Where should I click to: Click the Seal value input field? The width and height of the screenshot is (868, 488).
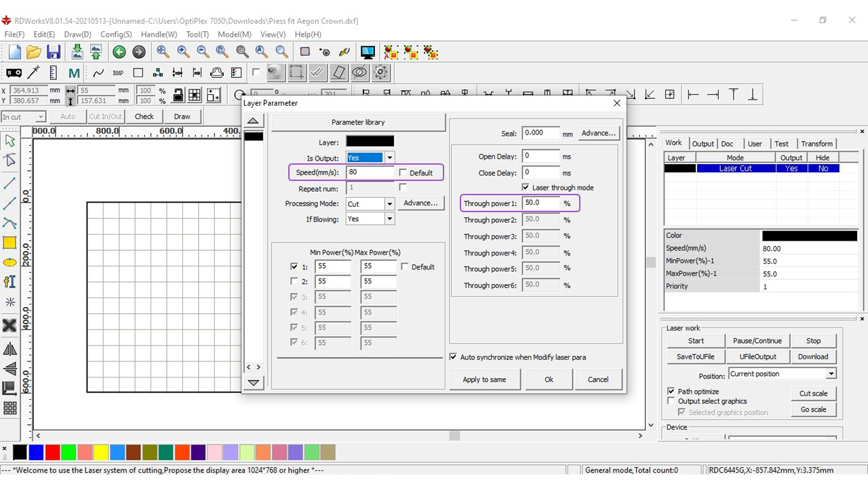tap(541, 134)
